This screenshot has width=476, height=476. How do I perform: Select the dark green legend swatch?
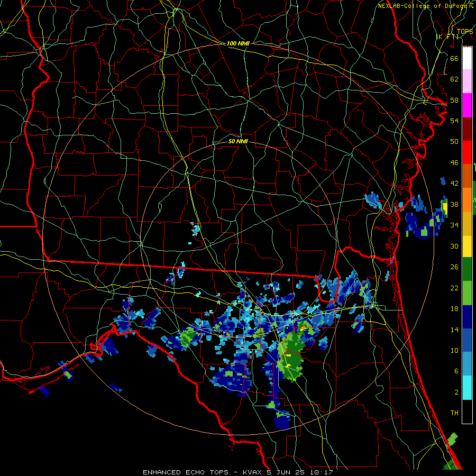click(467, 269)
